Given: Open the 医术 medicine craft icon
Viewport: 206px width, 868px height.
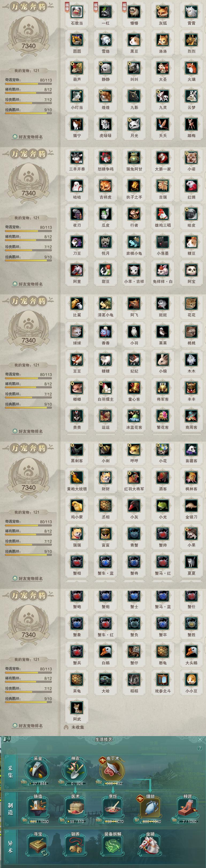Looking at the screenshot, I should 75,808.
